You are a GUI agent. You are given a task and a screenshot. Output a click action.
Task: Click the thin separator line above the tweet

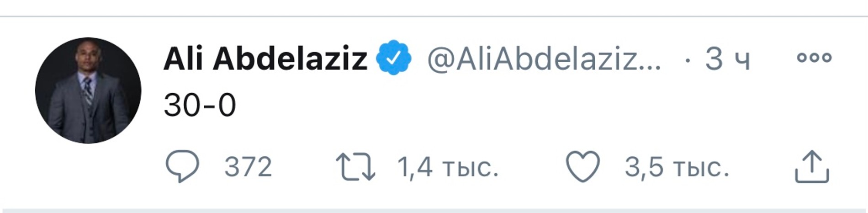pyautogui.click(x=434, y=16)
